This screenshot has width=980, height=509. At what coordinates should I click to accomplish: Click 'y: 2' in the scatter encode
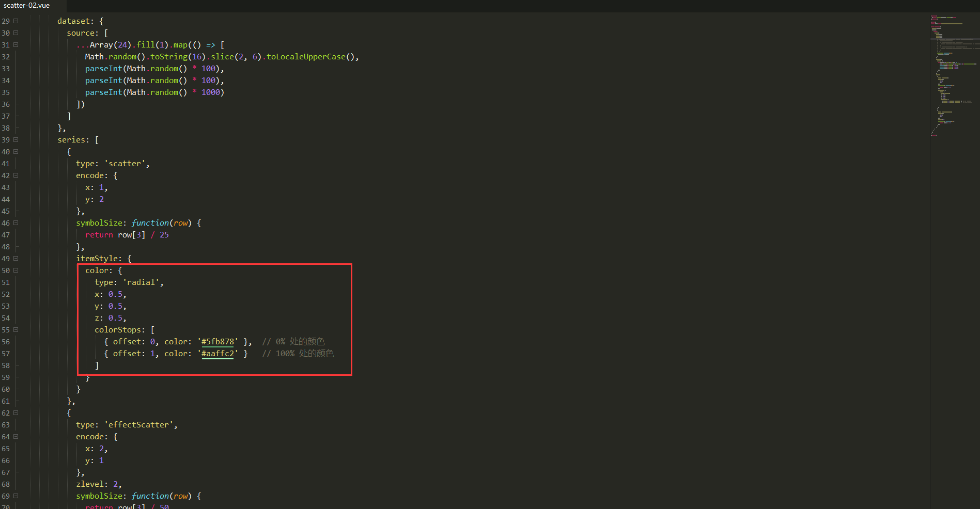pyautogui.click(x=95, y=199)
